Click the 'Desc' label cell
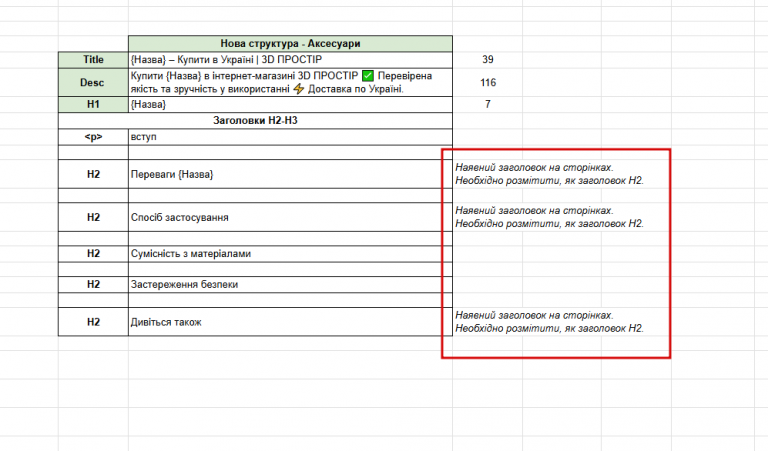The width and height of the screenshot is (768, 451). (93, 82)
